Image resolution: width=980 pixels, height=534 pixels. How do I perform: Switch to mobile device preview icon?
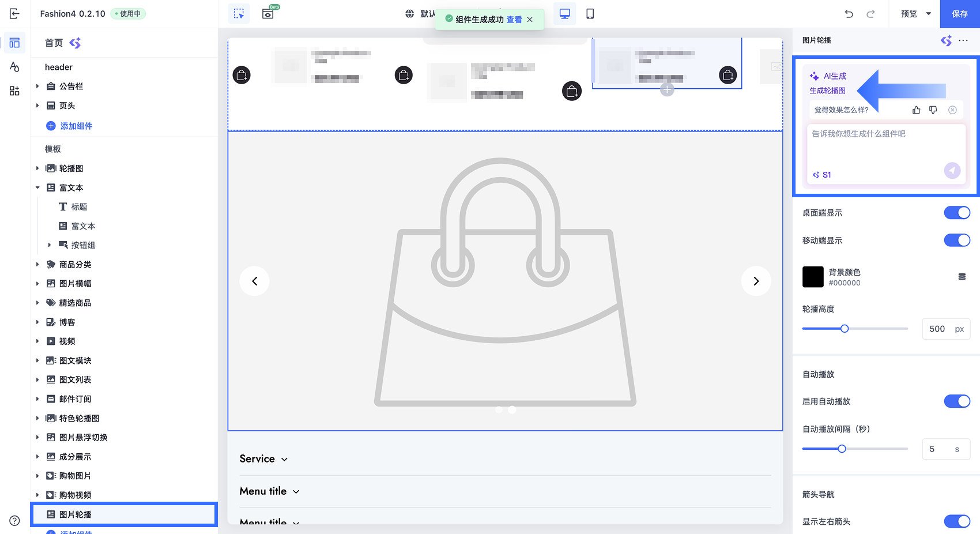[590, 14]
